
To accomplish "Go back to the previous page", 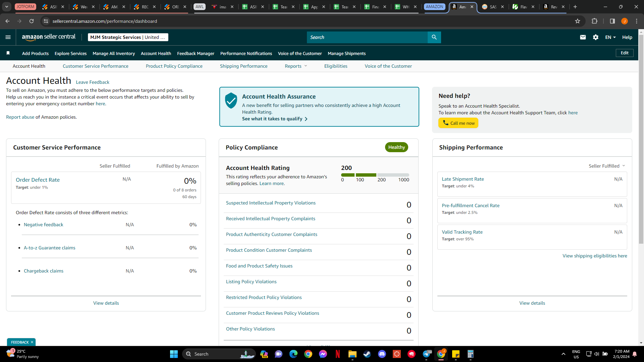I will click(x=7, y=21).
